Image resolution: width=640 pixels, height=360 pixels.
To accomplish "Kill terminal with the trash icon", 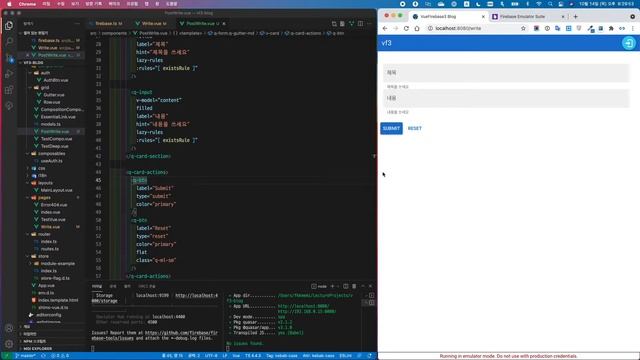I will (354, 286).
